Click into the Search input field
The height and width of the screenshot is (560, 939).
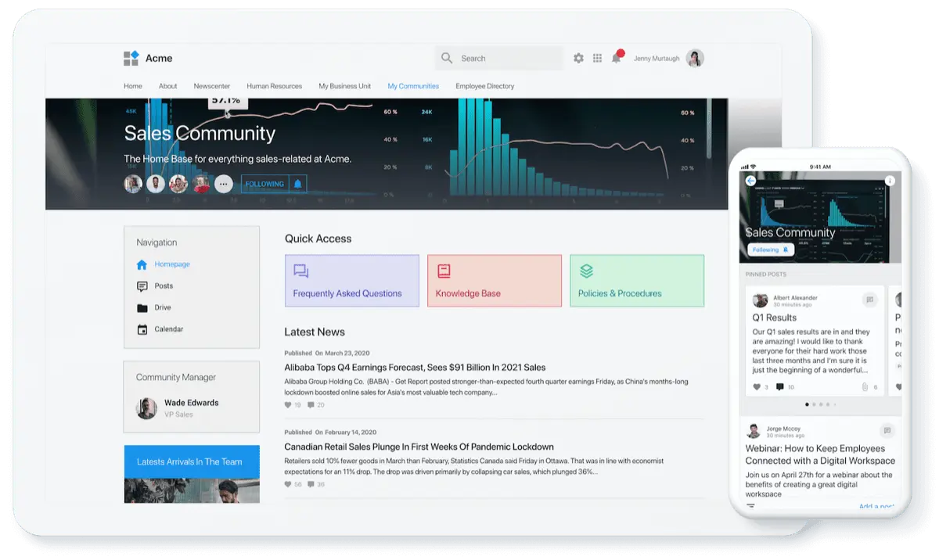[498, 58]
